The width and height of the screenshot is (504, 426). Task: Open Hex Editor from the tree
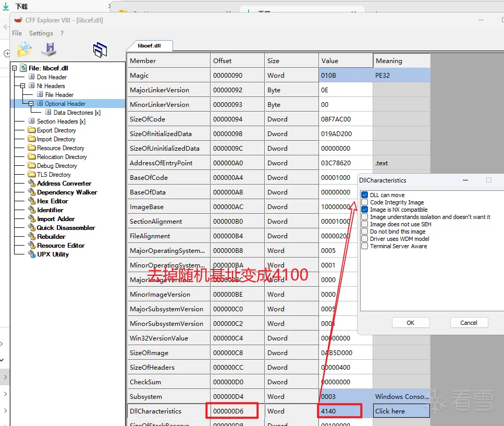coord(53,201)
